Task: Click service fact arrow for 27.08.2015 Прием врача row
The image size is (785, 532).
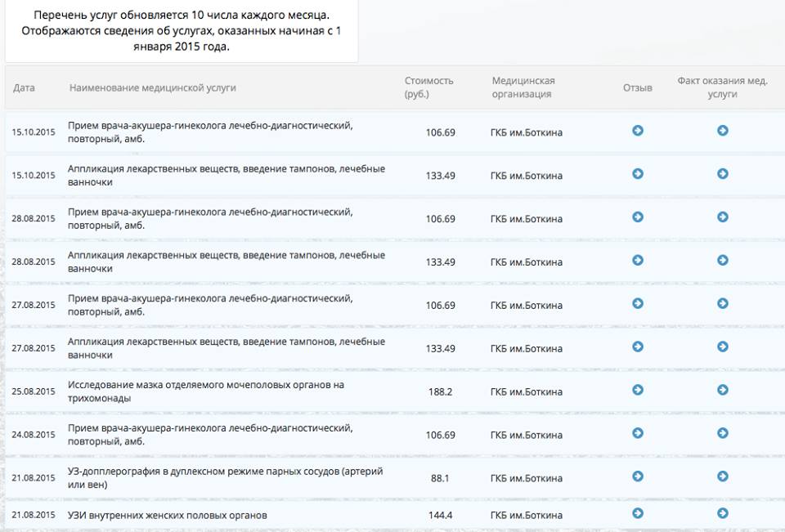Action: [x=722, y=303]
